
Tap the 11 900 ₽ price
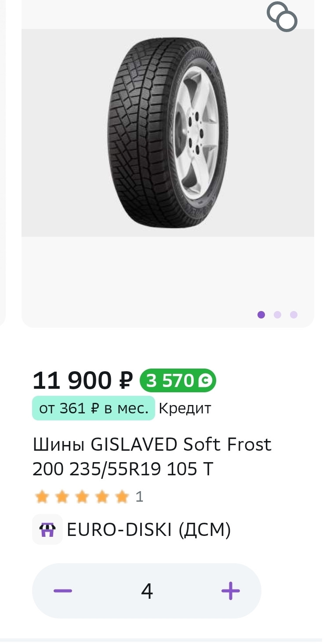83,380
